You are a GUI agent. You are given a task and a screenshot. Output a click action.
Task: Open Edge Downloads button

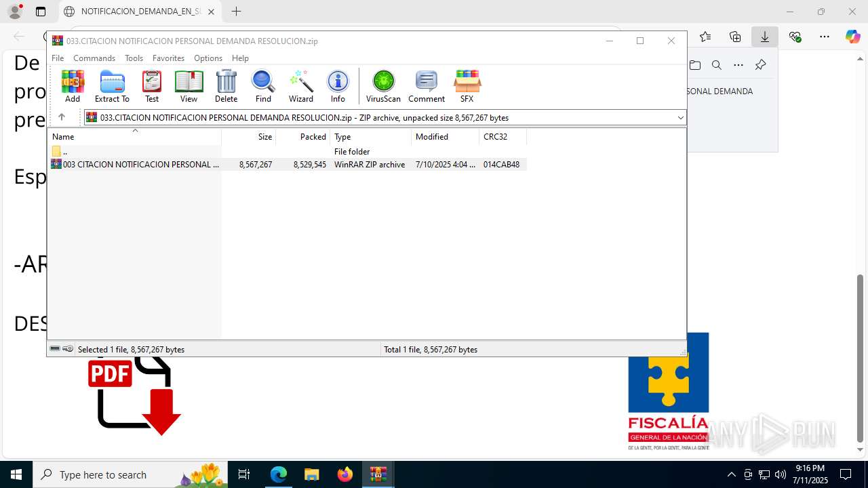pyautogui.click(x=765, y=37)
